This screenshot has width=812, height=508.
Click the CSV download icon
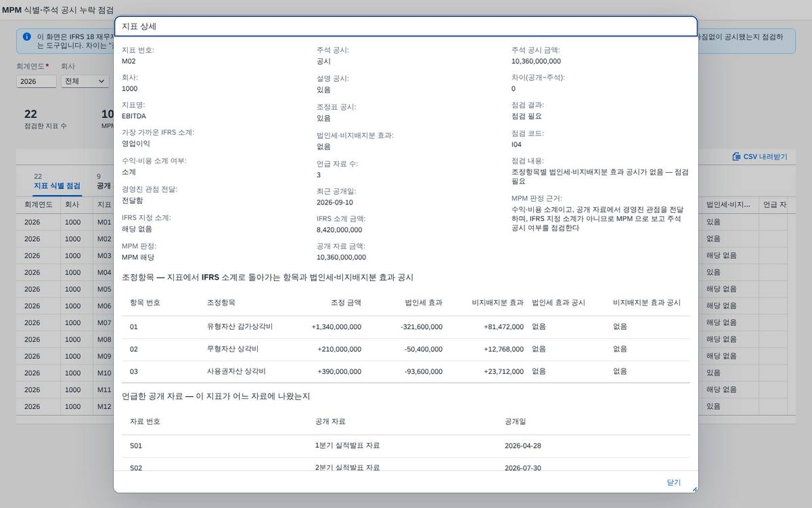pos(736,156)
